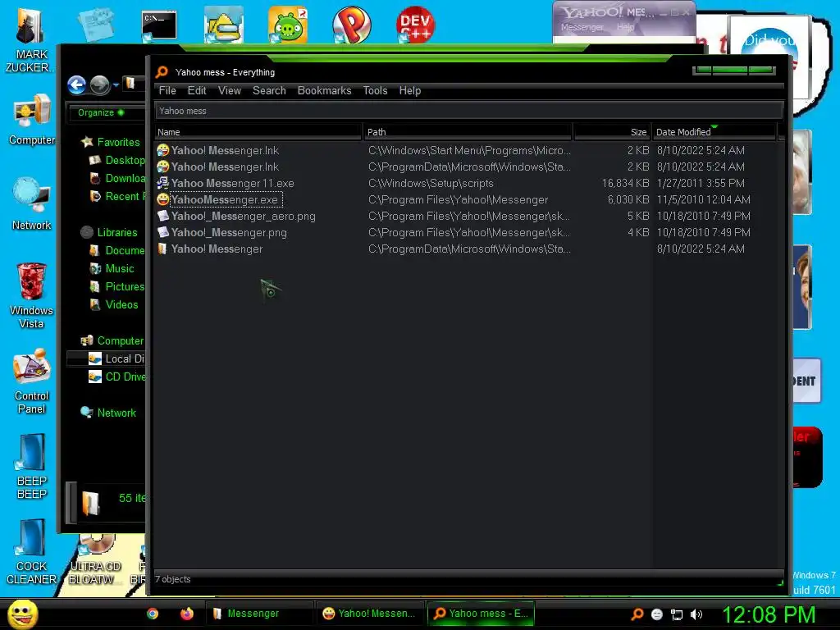Select Favorites in Explorer navigation pane
Image resolution: width=840 pixels, height=630 pixels.
(118, 142)
